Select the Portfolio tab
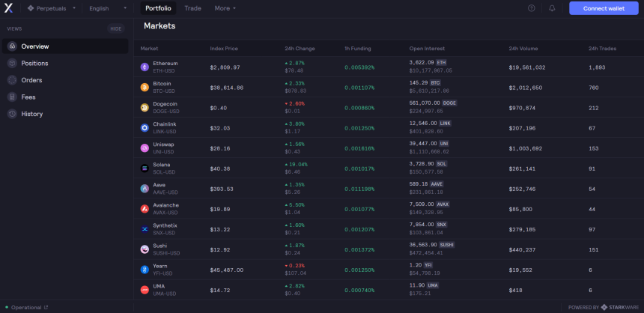This screenshot has width=644, height=313. pyautogui.click(x=158, y=8)
